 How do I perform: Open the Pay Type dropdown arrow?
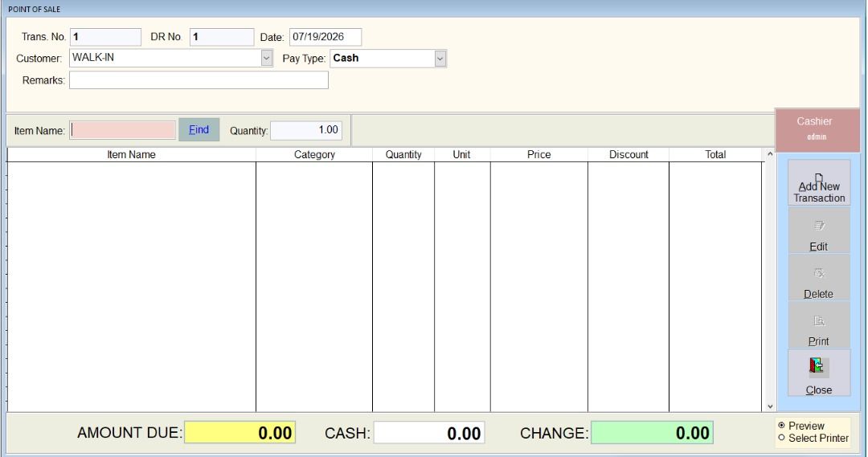440,59
